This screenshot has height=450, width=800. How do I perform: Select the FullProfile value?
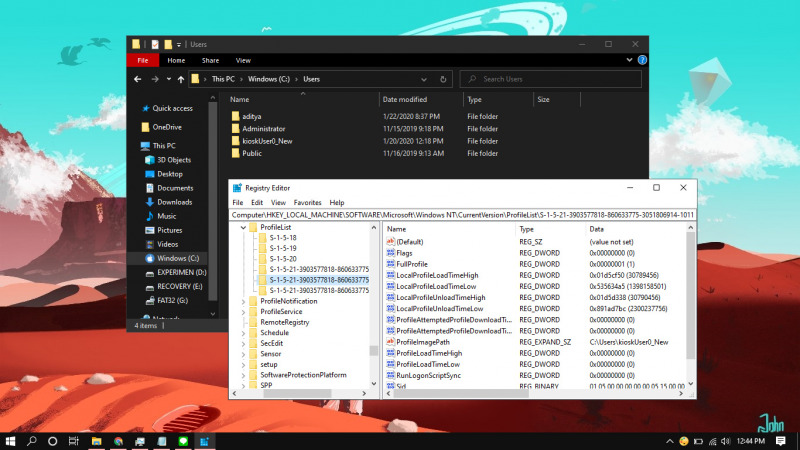pyautogui.click(x=412, y=264)
